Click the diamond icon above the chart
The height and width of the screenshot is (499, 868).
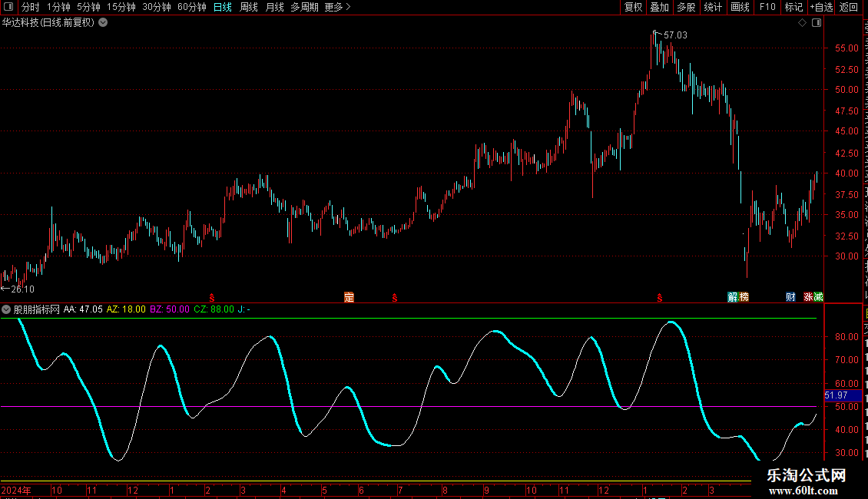coord(802,23)
